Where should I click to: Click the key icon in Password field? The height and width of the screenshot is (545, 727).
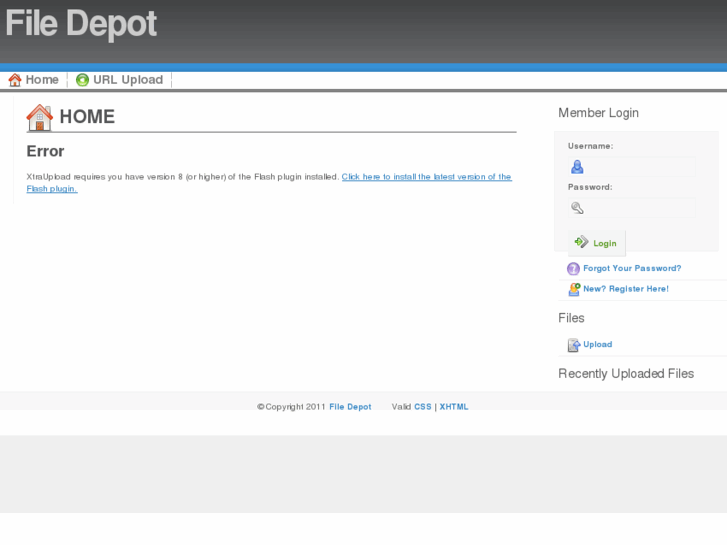[577, 208]
